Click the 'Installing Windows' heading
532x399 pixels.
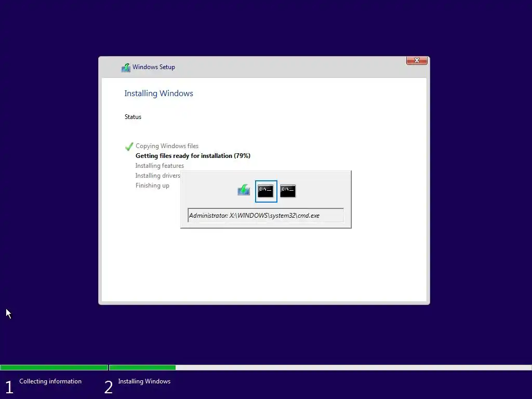[x=158, y=94]
